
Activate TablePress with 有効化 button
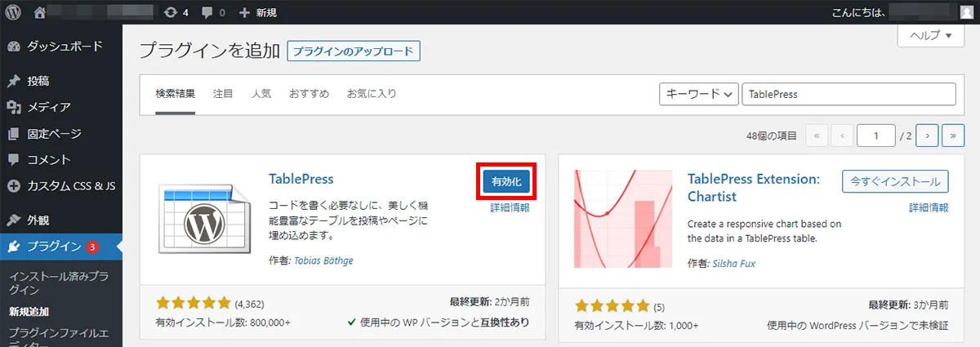[506, 180]
